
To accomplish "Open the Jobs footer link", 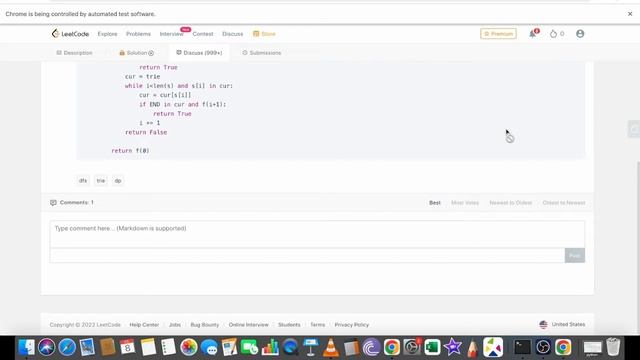I will click(175, 325).
